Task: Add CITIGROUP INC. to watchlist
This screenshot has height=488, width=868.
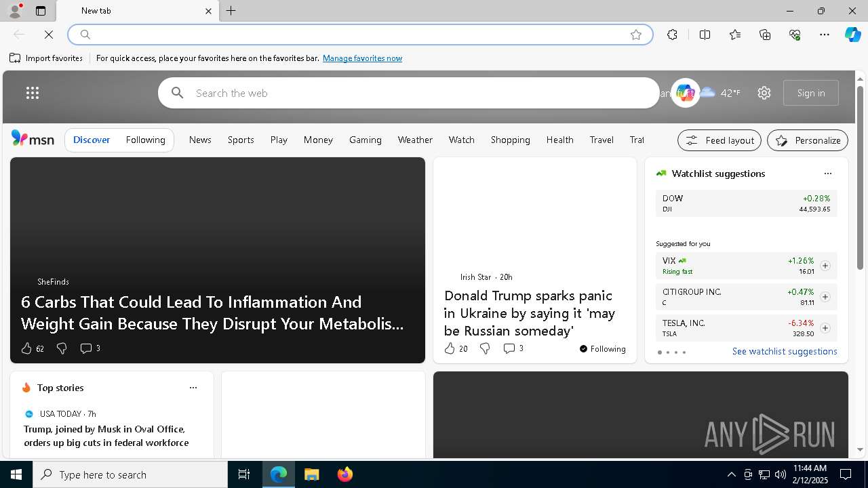Action: tap(825, 297)
